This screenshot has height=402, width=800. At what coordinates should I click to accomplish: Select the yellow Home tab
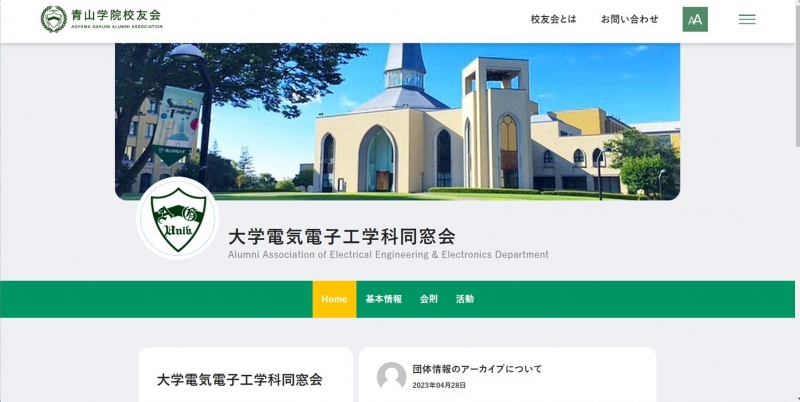[334, 299]
